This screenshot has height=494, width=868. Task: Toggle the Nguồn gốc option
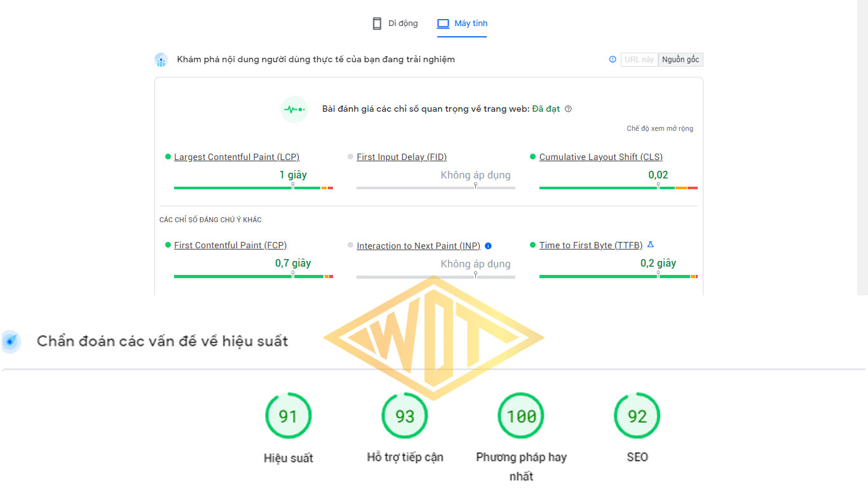(x=681, y=60)
